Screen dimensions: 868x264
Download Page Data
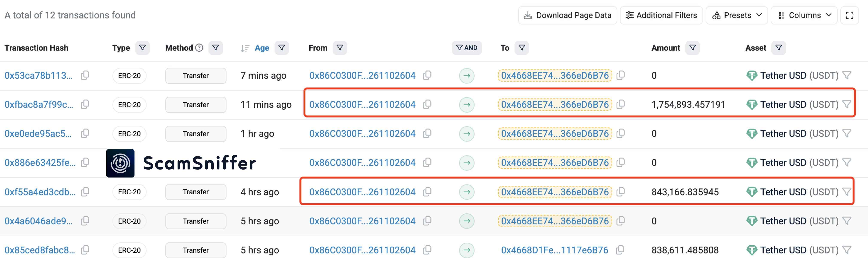pos(567,15)
